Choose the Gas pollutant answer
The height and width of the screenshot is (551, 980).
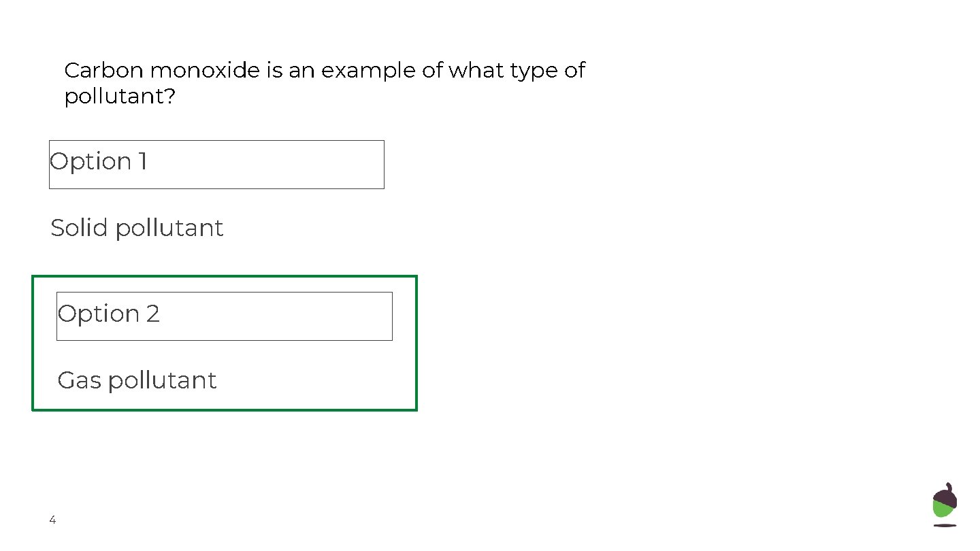click(x=137, y=380)
